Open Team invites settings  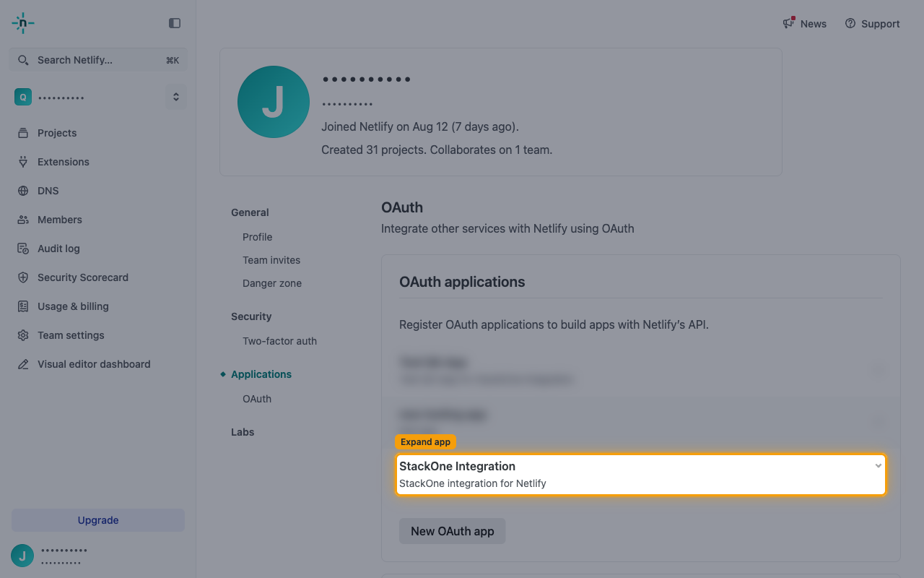pyautogui.click(x=271, y=260)
